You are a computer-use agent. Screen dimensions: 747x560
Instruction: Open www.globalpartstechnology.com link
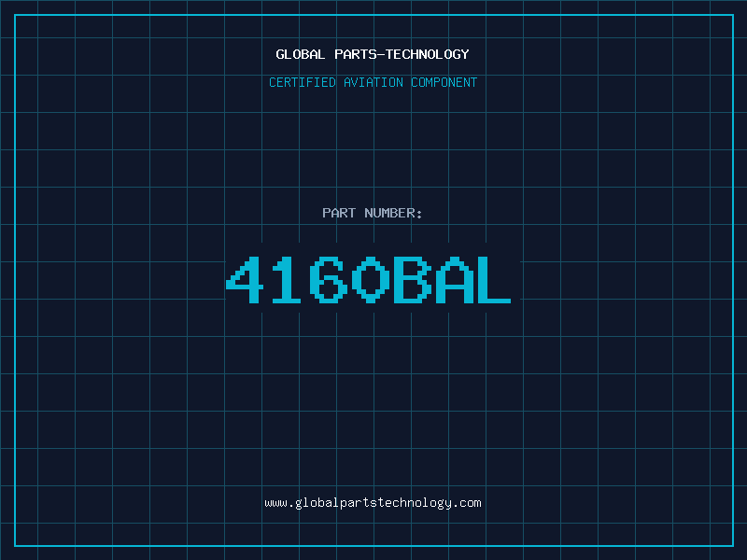(x=373, y=503)
